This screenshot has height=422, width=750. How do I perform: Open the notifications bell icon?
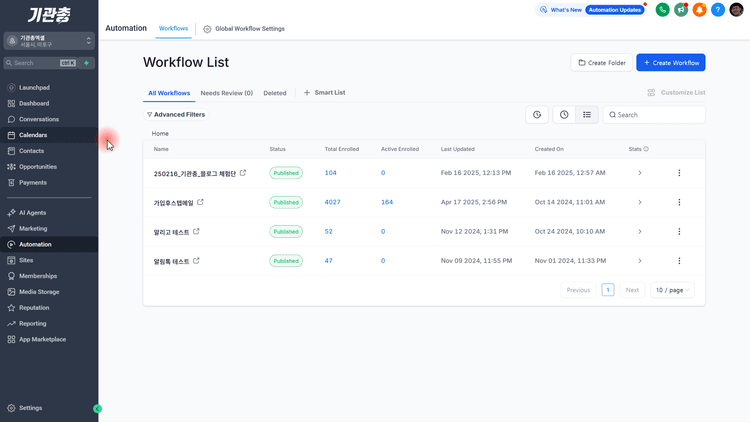[699, 10]
